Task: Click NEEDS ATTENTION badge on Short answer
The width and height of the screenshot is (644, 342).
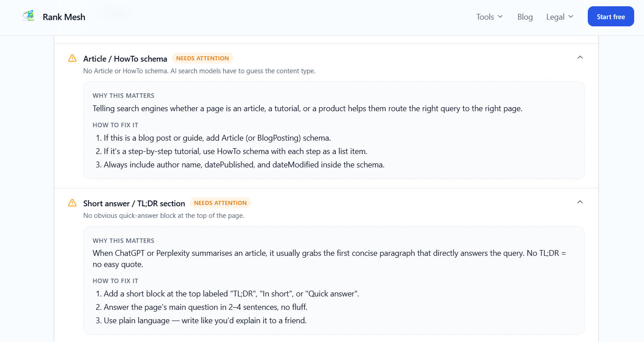Action: coord(220,203)
